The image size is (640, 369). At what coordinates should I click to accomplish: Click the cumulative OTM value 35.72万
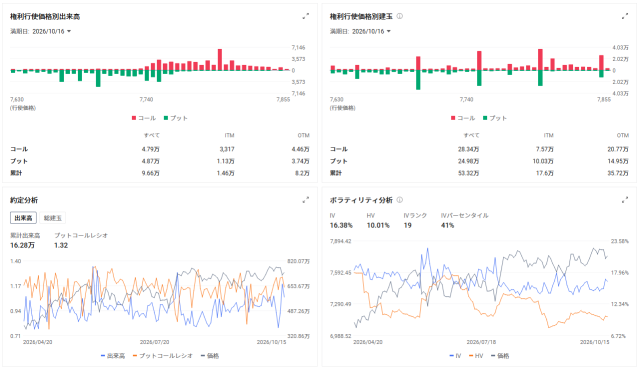pos(618,173)
